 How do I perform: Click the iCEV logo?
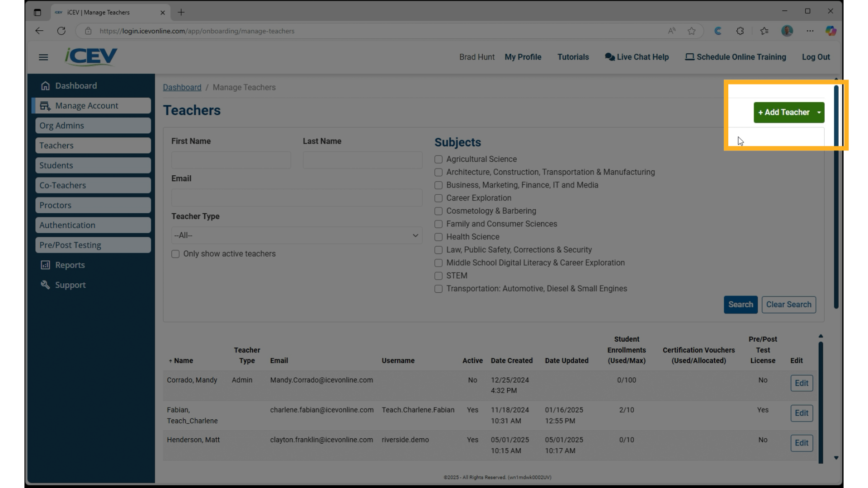(x=91, y=57)
